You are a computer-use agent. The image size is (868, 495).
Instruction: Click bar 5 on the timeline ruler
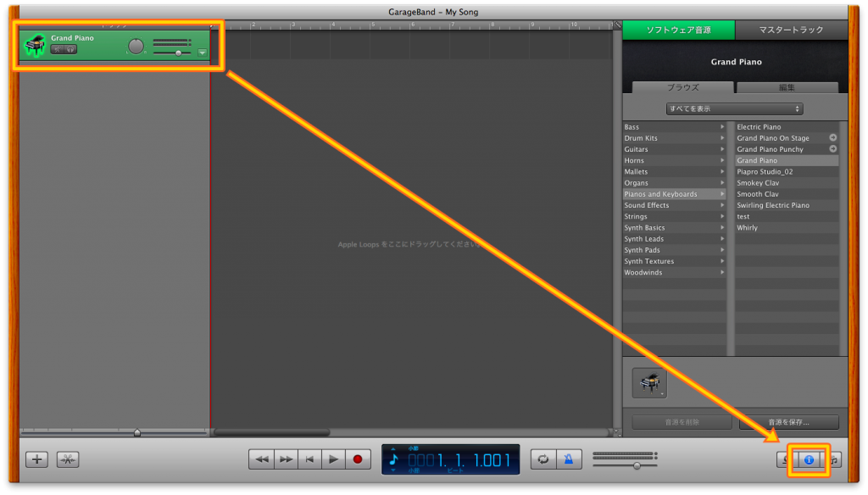373,25
